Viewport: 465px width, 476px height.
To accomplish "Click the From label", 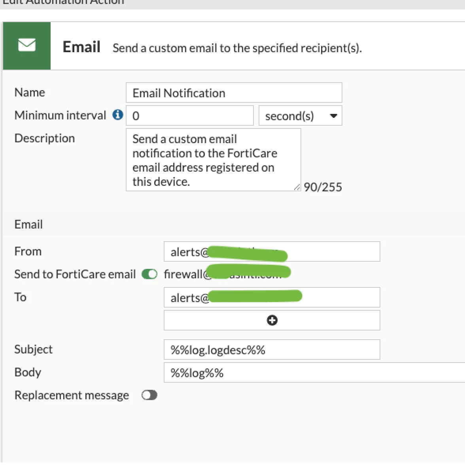I will pyautogui.click(x=28, y=251).
